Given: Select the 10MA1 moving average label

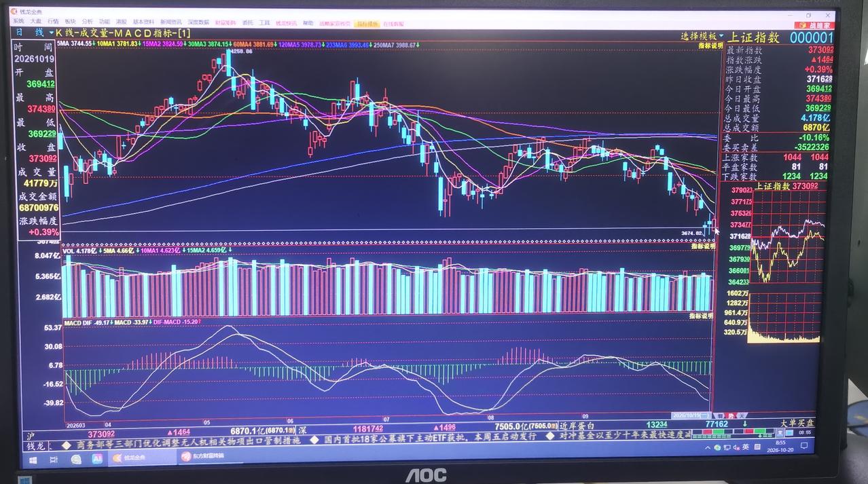Looking at the screenshot, I should click(x=117, y=43).
